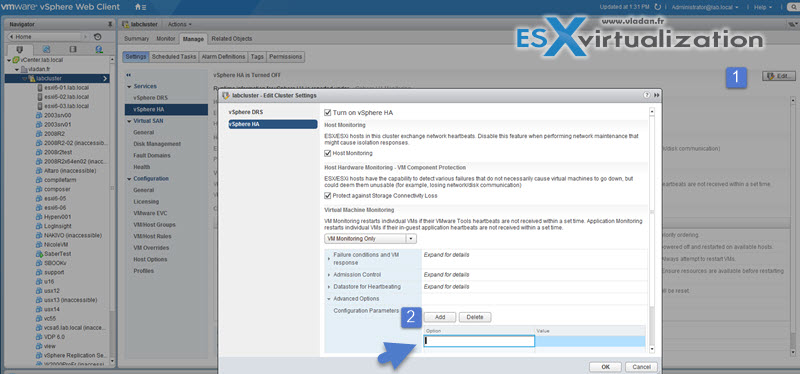Click VM icon next to 2003srv00
The height and width of the screenshot is (374, 800).
pos(39,115)
